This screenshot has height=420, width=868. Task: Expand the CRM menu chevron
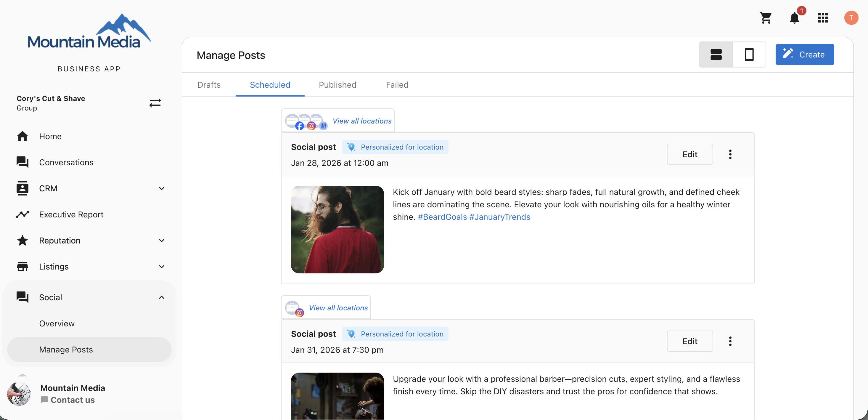161,188
